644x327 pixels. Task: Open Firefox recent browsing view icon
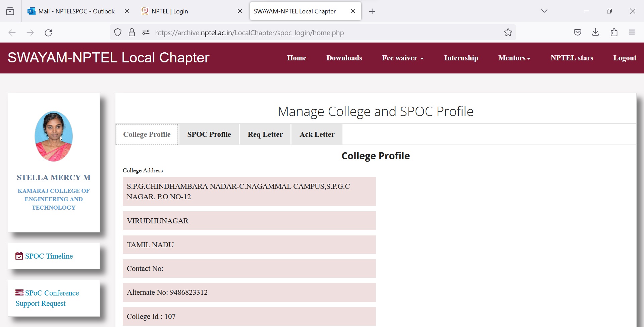[10, 11]
